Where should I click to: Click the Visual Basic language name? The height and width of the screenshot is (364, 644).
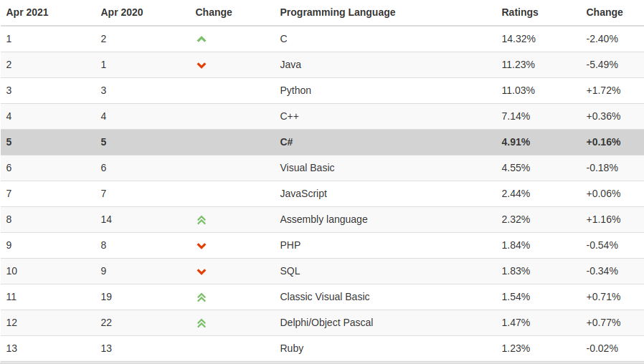307,168
